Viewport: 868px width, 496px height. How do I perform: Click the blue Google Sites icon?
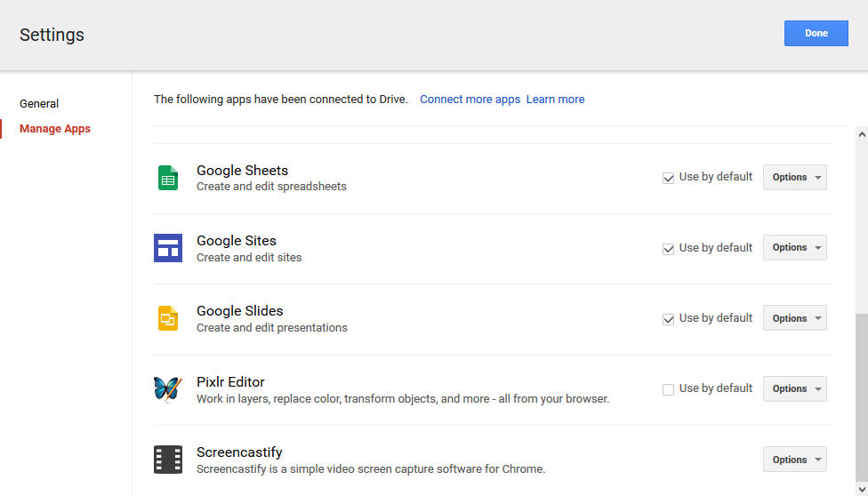point(168,248)
